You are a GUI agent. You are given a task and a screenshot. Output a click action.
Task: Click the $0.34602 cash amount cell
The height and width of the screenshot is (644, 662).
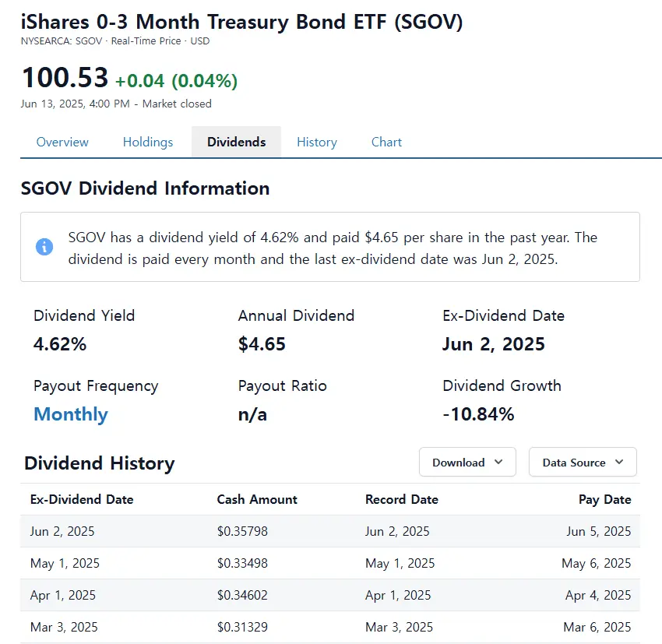(x=242, y=596)
